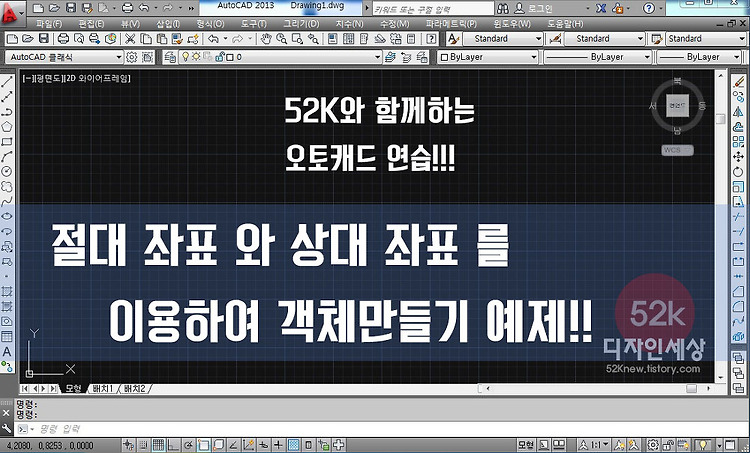This screenshot has height=453, width=750.
Task: Open the Layer Properties Manager icon
Action: pyautogui.click(x=170, y=57)
